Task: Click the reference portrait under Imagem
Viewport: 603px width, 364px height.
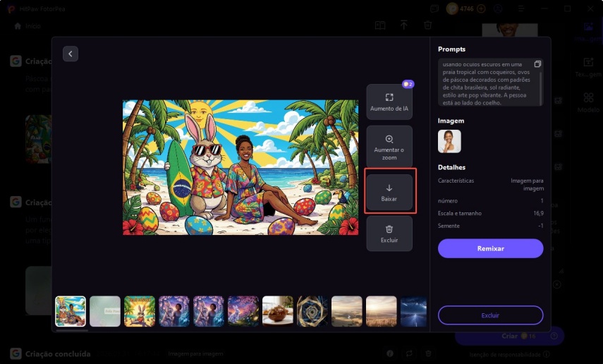Action: [x=449, y=141]
